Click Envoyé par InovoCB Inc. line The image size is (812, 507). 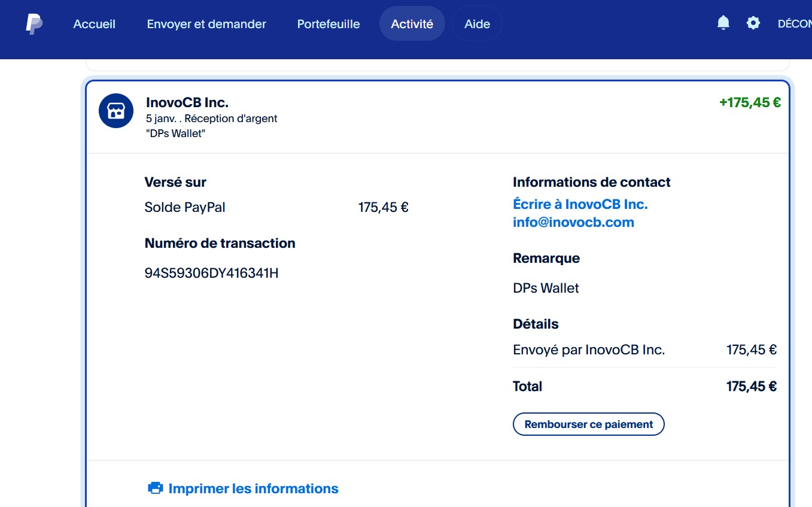coord(589,350)
